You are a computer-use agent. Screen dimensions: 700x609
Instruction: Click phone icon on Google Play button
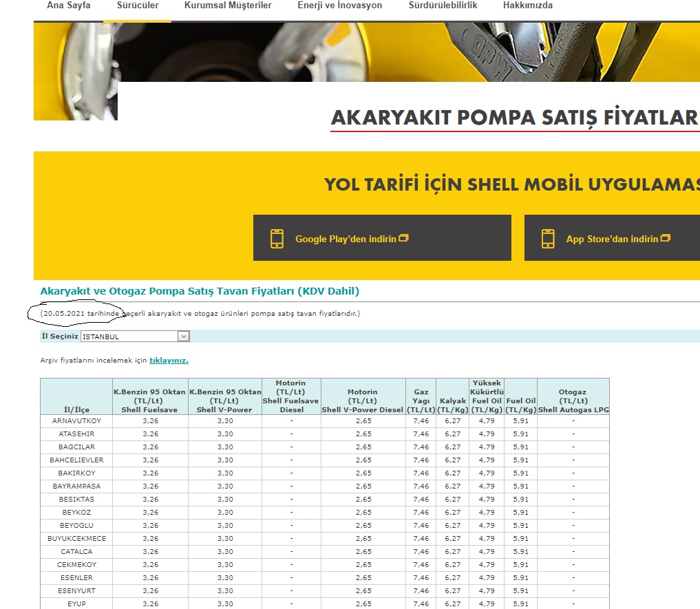[277, 238]
